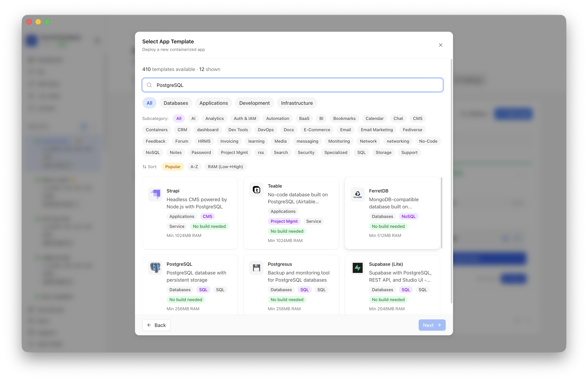Select the Development category tab
The width and height of the screenshot is (588, 381).
point(254,103)
